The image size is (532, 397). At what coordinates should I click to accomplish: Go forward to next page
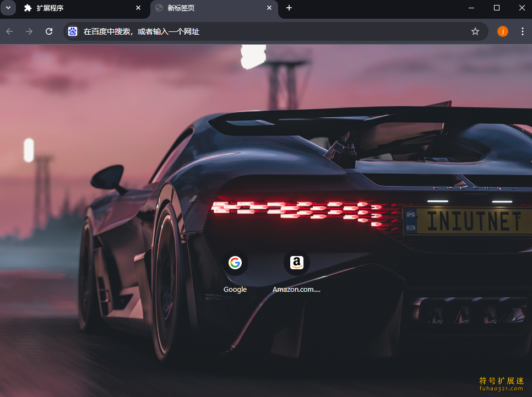29,31
